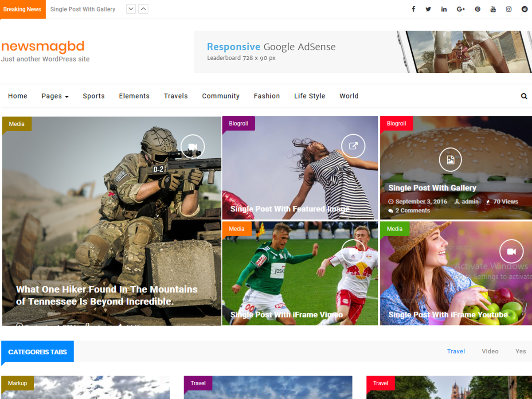532x399 pixels.
Task: Click the Twitter icon in top bar
Action: [x=428, y=9]
